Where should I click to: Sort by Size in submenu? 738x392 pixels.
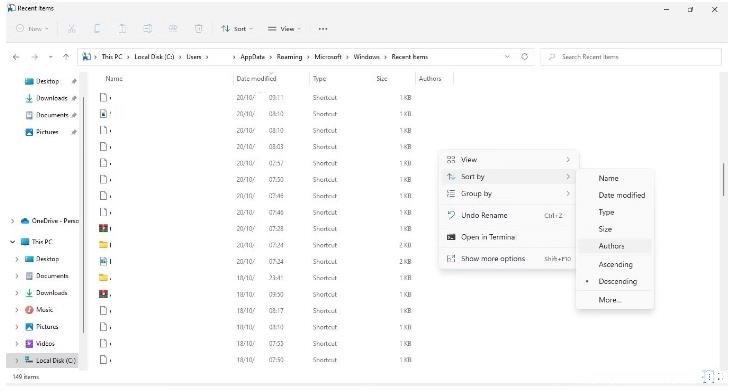614,229
